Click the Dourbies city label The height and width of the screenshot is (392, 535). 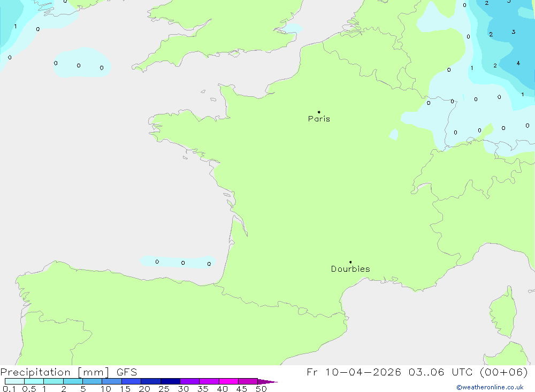350,269
